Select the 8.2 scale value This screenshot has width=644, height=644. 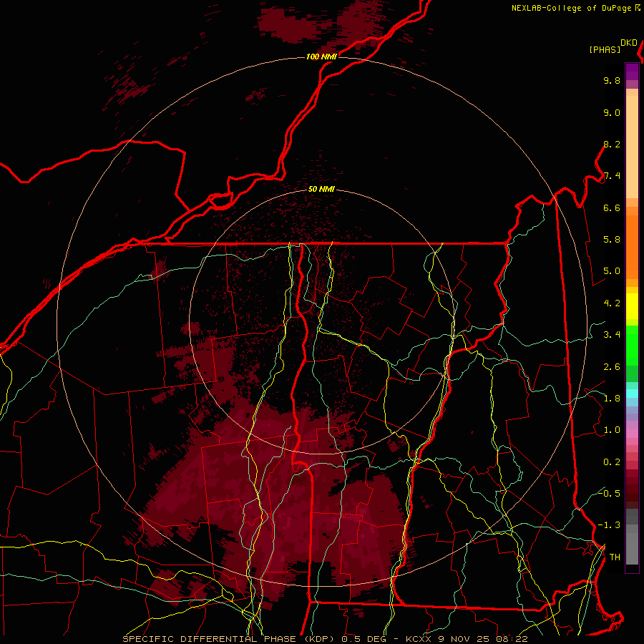coord(612,144)
